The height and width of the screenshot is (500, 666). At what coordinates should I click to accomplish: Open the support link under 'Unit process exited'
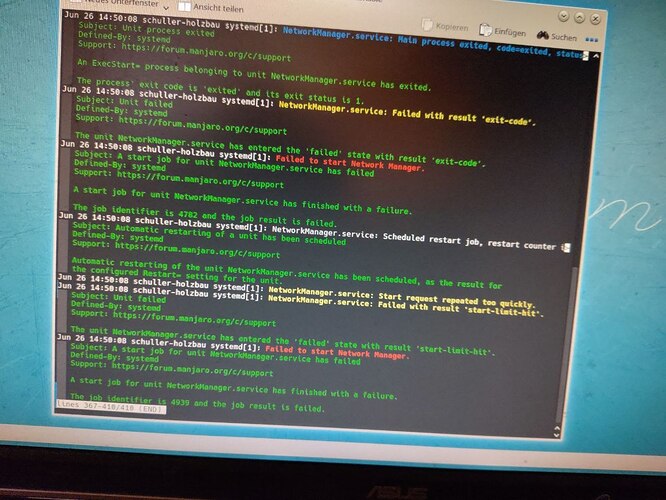coord(206,52)
